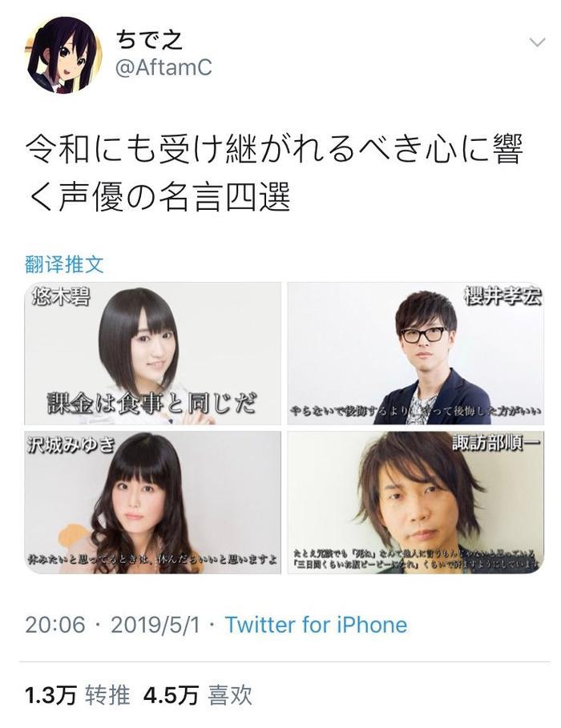Open the @AftamC handle profile
Image resolution: width=561 pixels, height=728 pixels.
pos(163,68)
